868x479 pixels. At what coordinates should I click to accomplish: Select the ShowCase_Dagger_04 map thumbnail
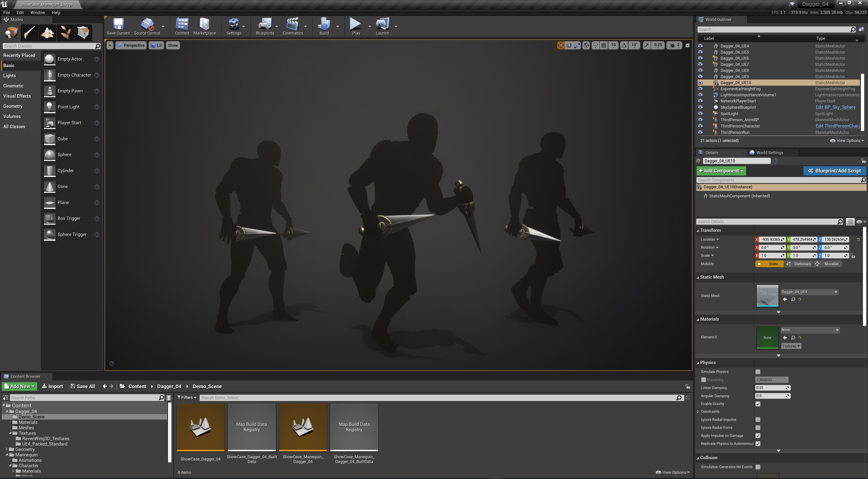[x=200, y=427]
